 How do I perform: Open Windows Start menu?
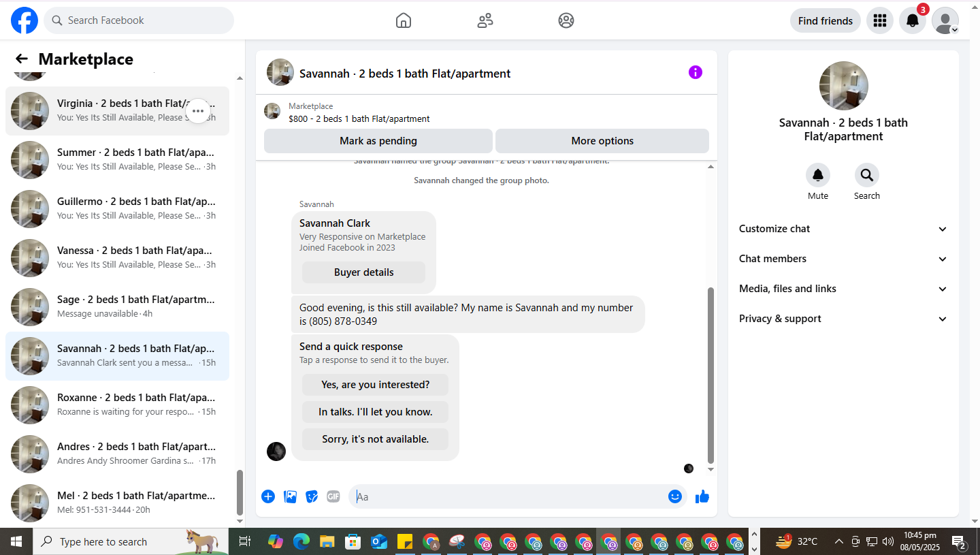pyautogui.click(x=16, y=541)
